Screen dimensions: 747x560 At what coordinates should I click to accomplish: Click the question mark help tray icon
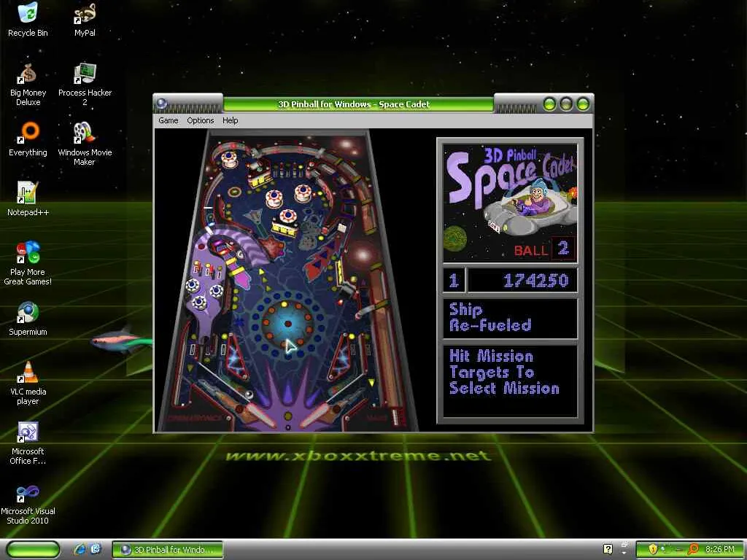608,549
